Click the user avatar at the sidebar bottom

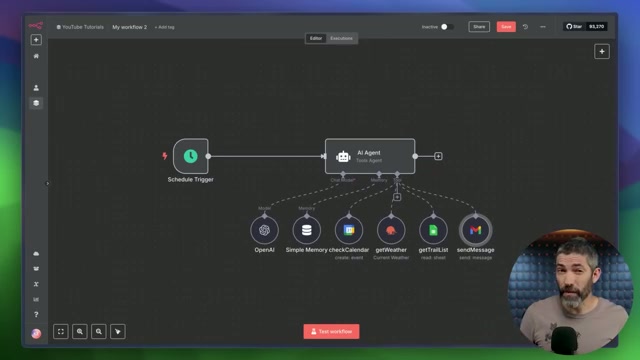(x=36, y=333)
